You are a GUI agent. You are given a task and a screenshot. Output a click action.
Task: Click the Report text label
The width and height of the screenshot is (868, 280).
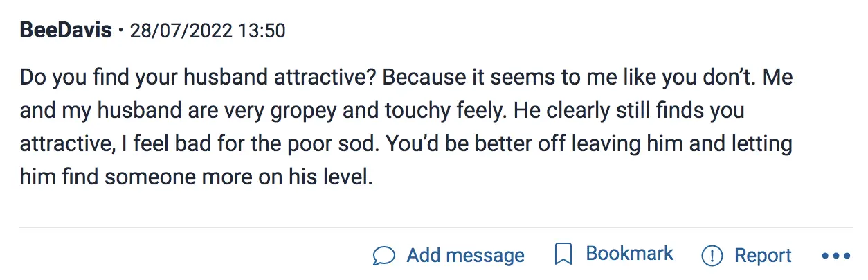click(763, 256)
